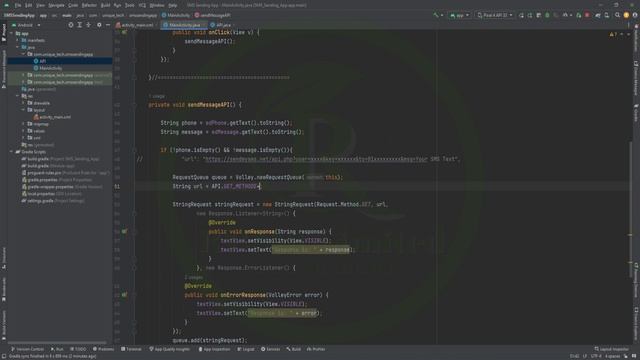Open the Terminal tool window
The image size is (640, 360).
131,349
